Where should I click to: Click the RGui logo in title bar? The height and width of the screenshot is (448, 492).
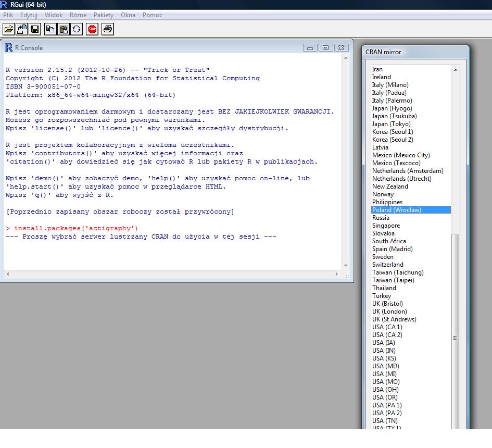pos(4,4)
